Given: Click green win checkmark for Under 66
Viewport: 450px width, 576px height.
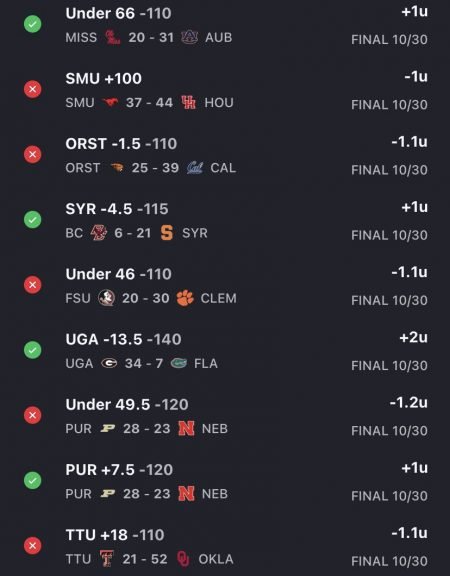Looking at the screenshot, I should point(33,24).
